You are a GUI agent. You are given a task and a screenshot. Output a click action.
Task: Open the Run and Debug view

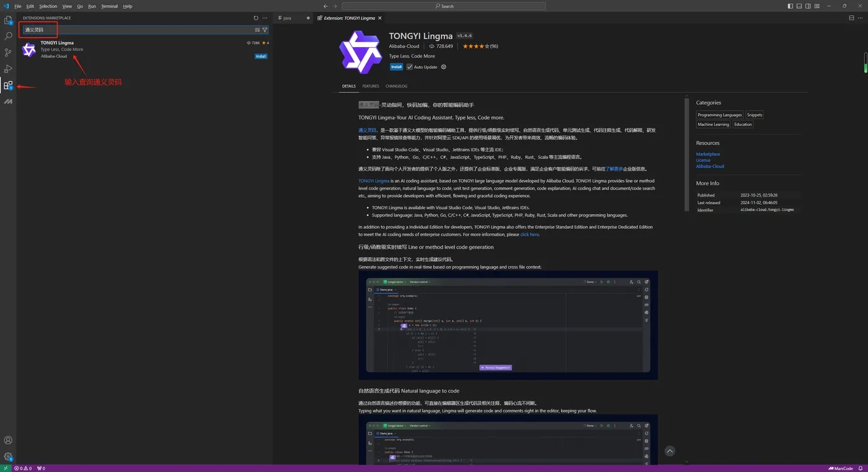(x=8, y=69)
